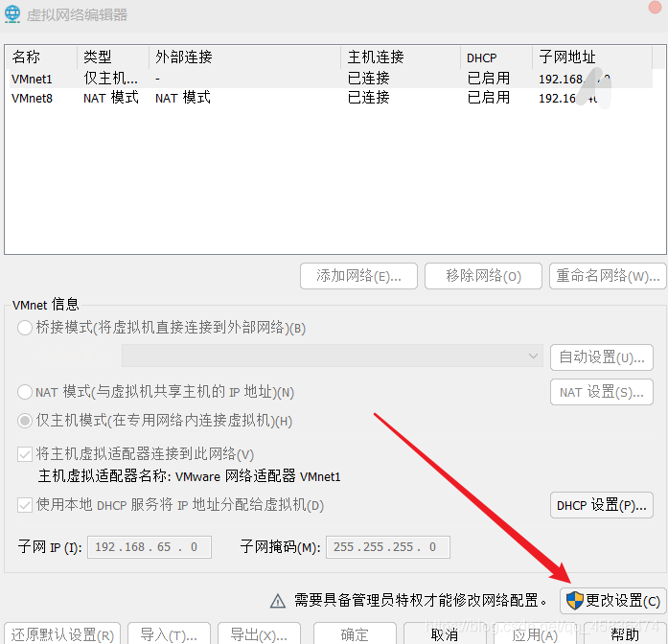
Task: Click 导出(X) button
Action: tap(259, 634)
